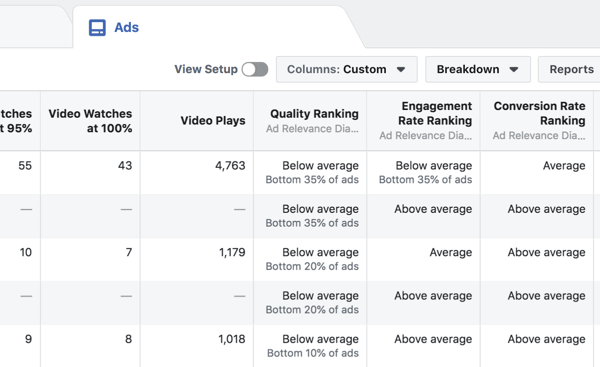Open the Columns: Custom dropdown
The width and height of the screenshot is (600, 367).
347,69
